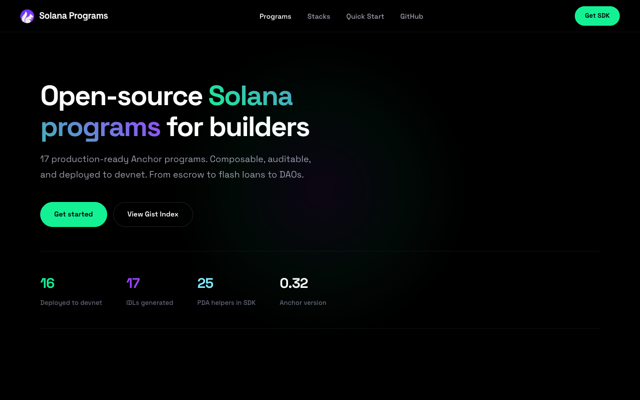
Task: Click the green Get started button
Action: coord(73,214)
